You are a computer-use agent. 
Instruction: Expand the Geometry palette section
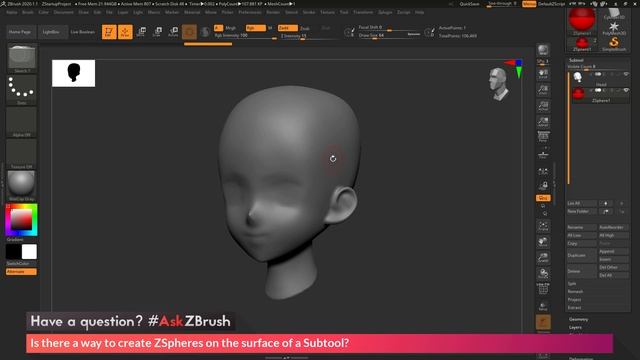(578, 319)
